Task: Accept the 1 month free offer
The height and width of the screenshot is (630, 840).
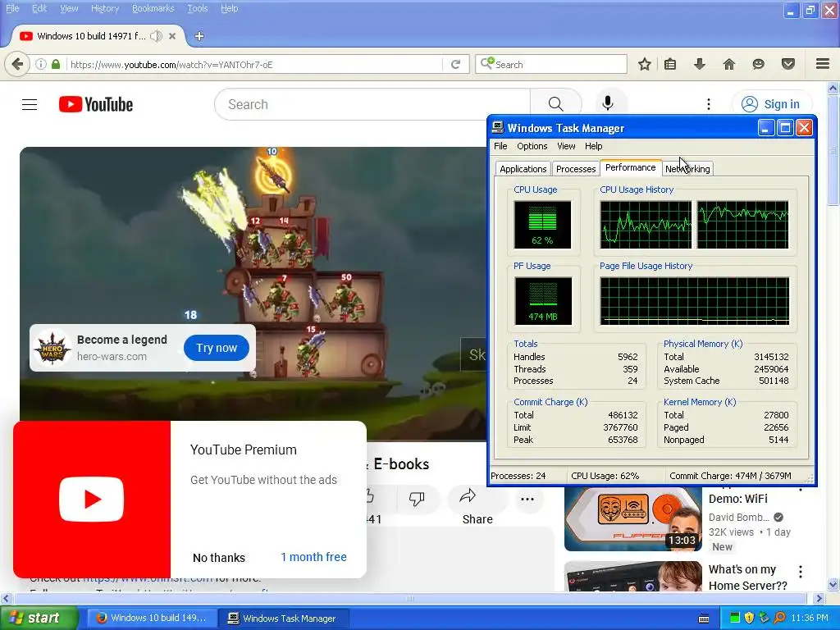Action: pos(313,557)
